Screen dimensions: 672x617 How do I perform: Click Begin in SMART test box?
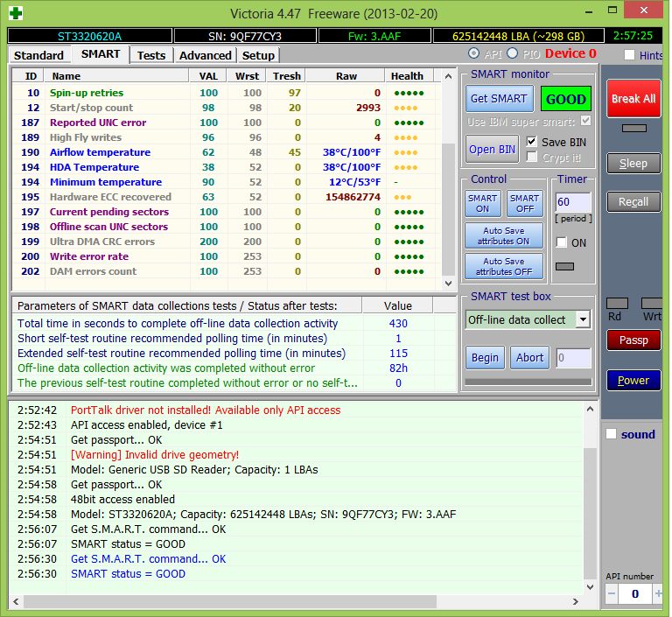point(485,358)
